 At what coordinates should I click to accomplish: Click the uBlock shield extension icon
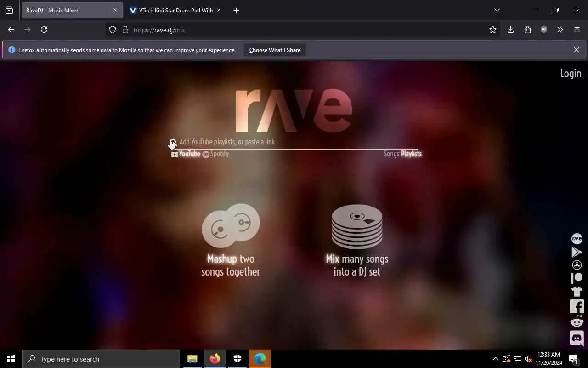click(544, 29)
